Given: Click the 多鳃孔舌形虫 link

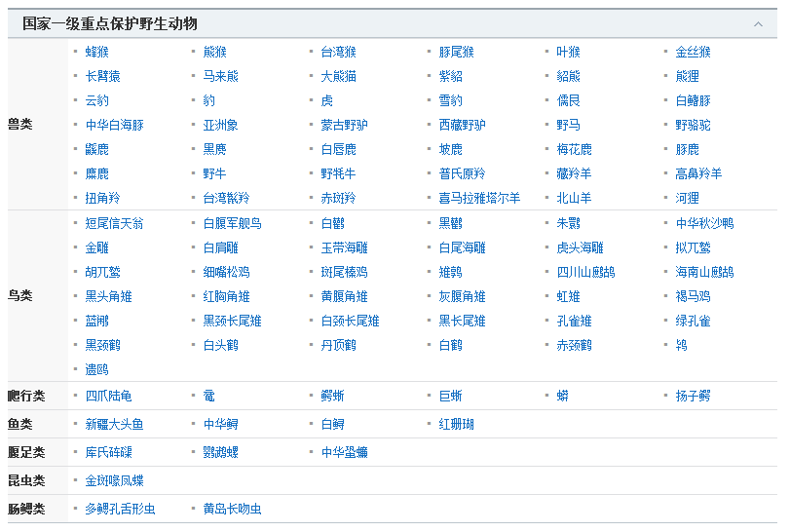Looking at the screenshot, I should pyautogui.click(x=121, y=509).
